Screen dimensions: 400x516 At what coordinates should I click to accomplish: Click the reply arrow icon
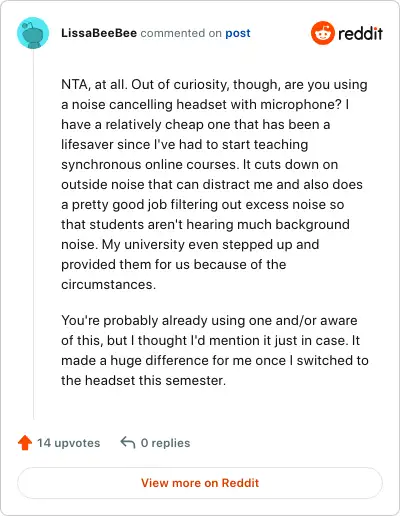(128, 443)
